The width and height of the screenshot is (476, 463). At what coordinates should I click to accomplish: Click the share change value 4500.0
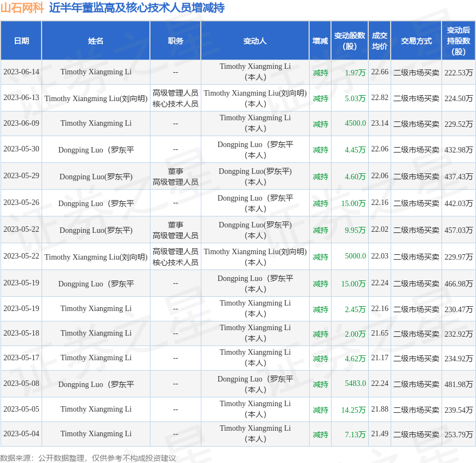pyautogui.click(x=355, y=124)
